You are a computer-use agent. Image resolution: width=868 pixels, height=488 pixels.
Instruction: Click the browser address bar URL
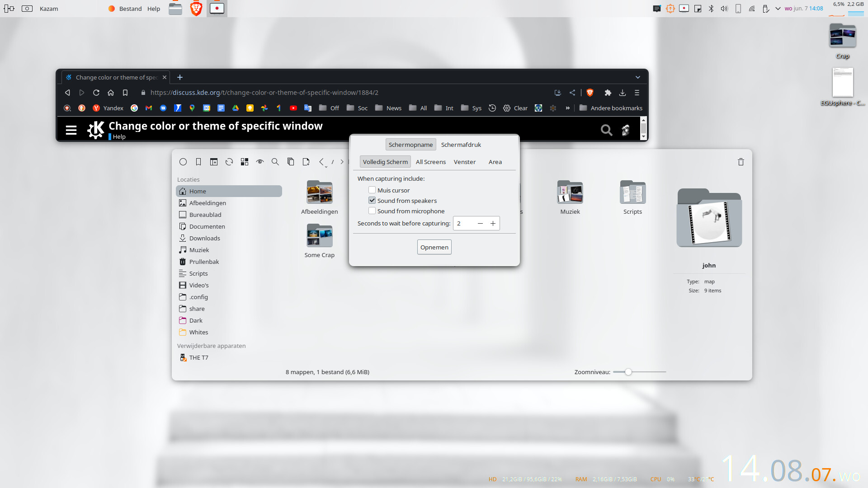pos(264,93)
